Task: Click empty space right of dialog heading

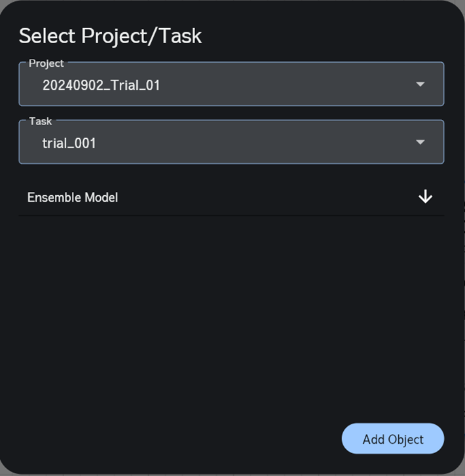Action: 327,35
